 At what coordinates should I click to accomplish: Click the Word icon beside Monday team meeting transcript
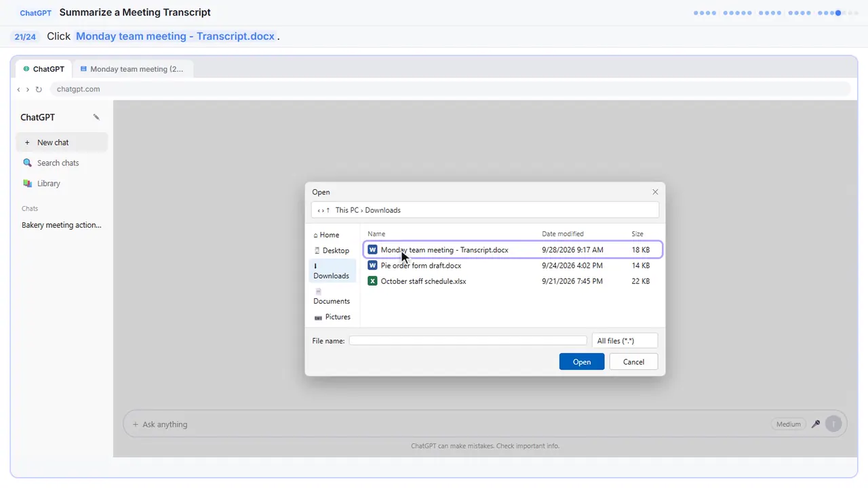click(x=372, y=250)
